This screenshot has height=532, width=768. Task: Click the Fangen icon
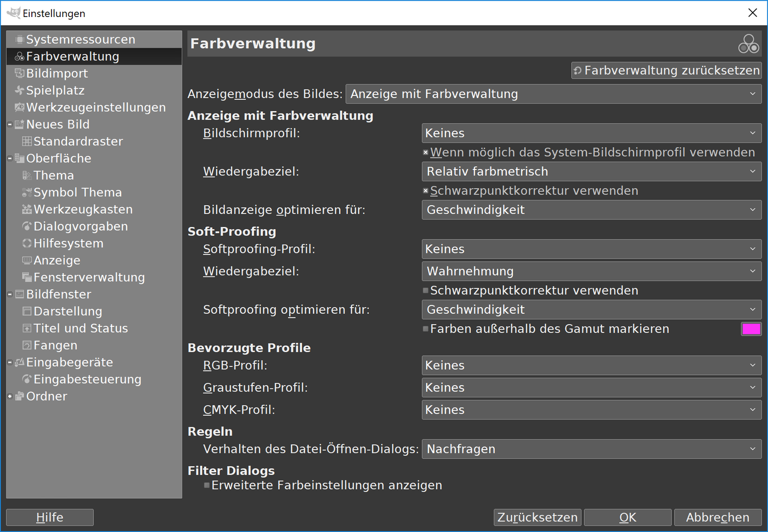click(x=27, y=346)
